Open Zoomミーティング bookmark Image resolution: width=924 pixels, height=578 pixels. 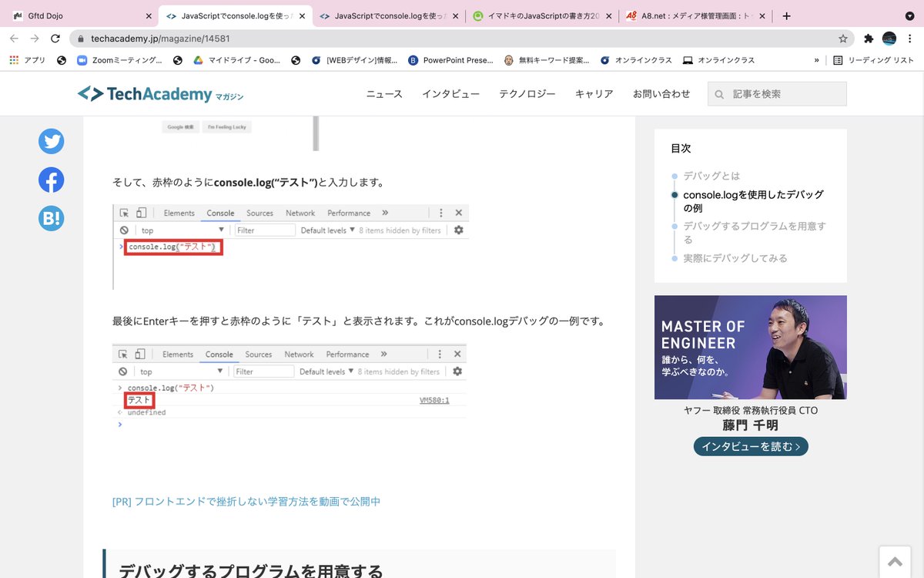click(119, 60)
